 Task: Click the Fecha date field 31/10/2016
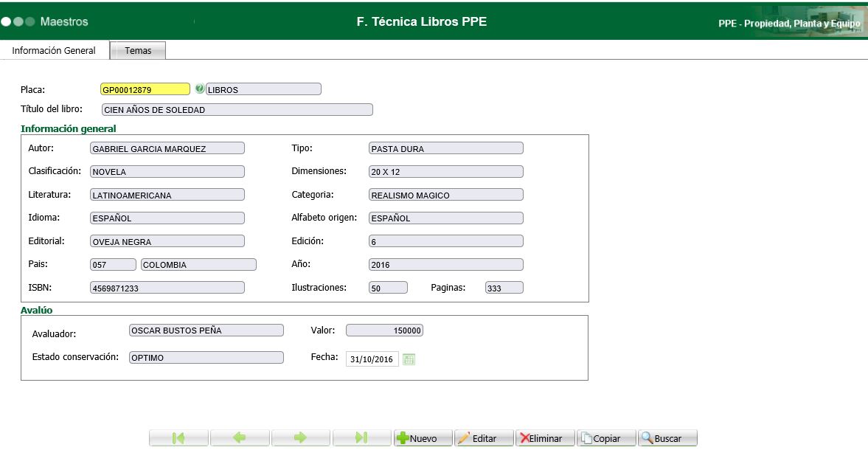pyautogui.click(x=372, y=359)
